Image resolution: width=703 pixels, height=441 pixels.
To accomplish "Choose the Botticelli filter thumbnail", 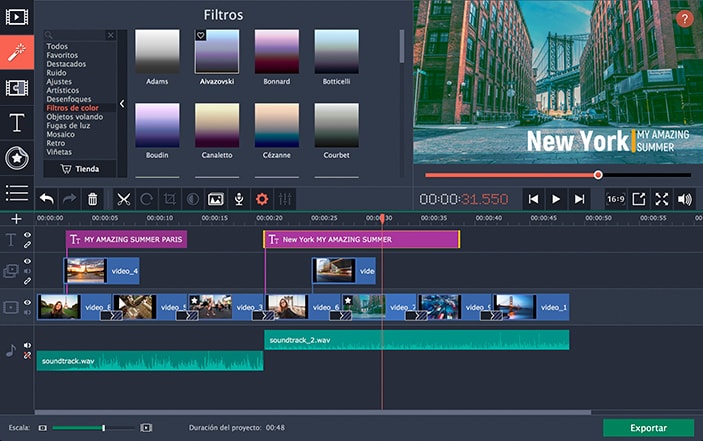I will pyautogui.click(x=336, y=52).
